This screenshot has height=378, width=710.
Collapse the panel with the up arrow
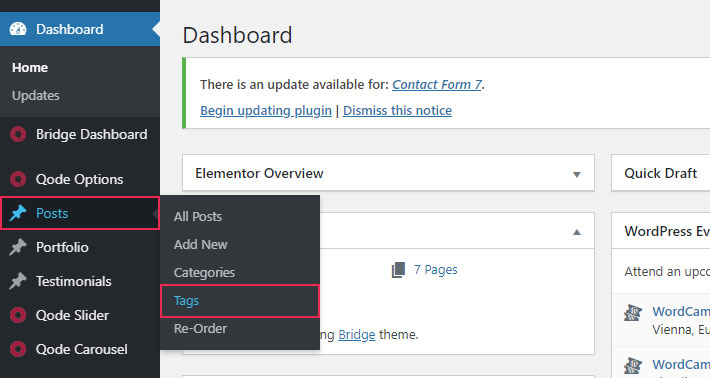576,232
